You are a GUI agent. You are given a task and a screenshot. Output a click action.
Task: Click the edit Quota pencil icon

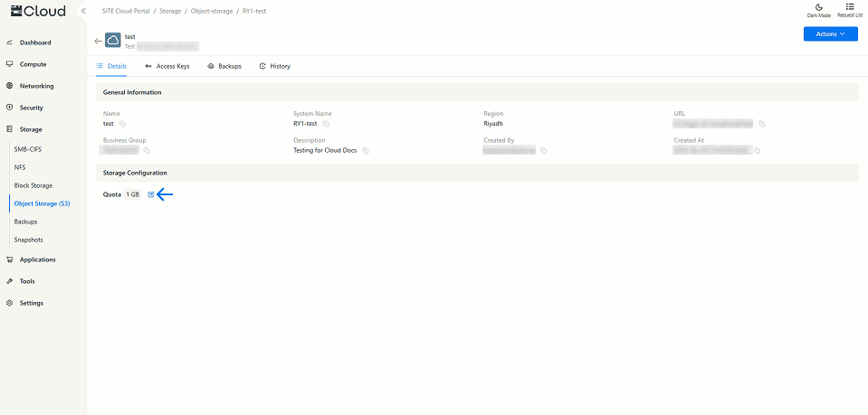click(151, 194)
